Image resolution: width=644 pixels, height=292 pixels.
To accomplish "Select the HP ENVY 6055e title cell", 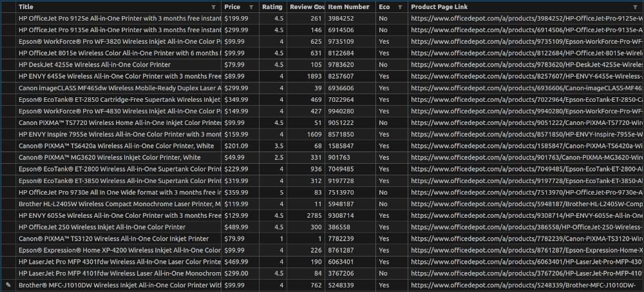I will point(119,215).
